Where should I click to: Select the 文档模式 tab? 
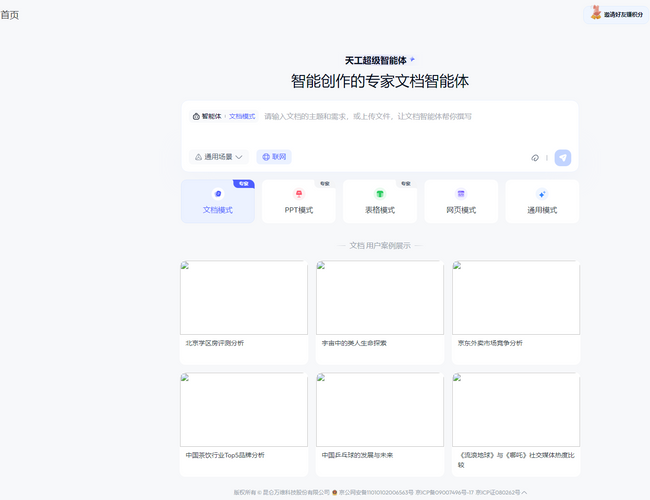coord(218,201)
